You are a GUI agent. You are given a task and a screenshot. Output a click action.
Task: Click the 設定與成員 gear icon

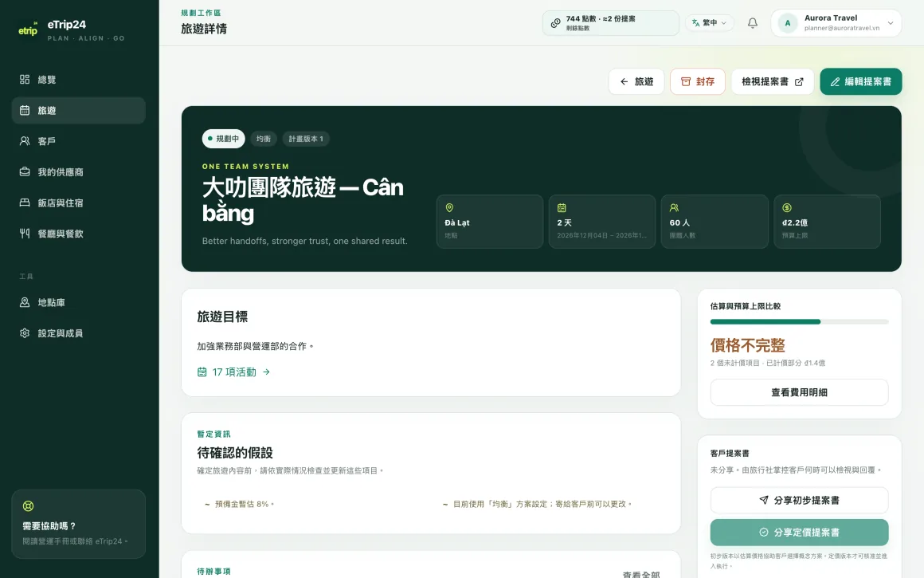coord(25,332)
